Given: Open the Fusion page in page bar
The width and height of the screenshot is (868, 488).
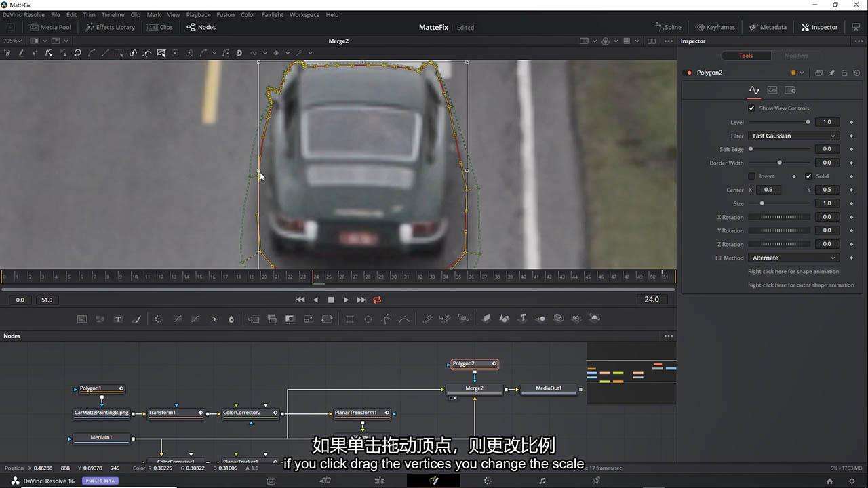Looking at the screenshot, I should click(x=433, y=481).
